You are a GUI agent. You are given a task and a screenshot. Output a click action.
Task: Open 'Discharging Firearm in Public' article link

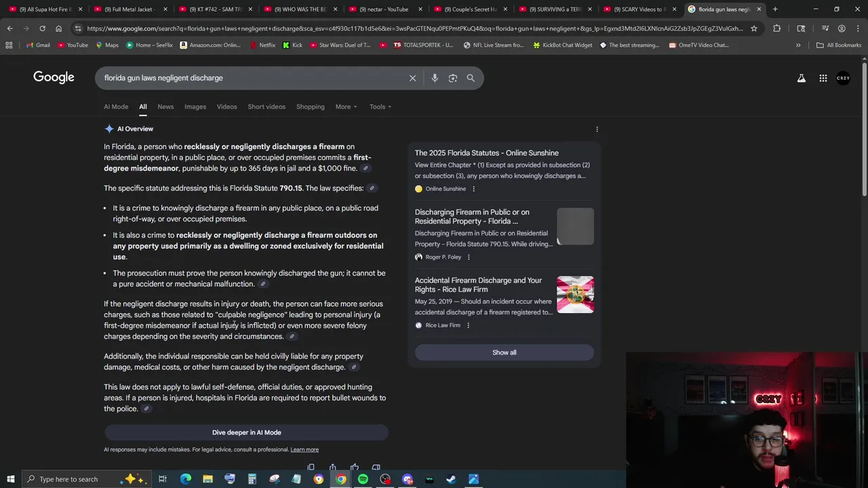coord(472,217)
